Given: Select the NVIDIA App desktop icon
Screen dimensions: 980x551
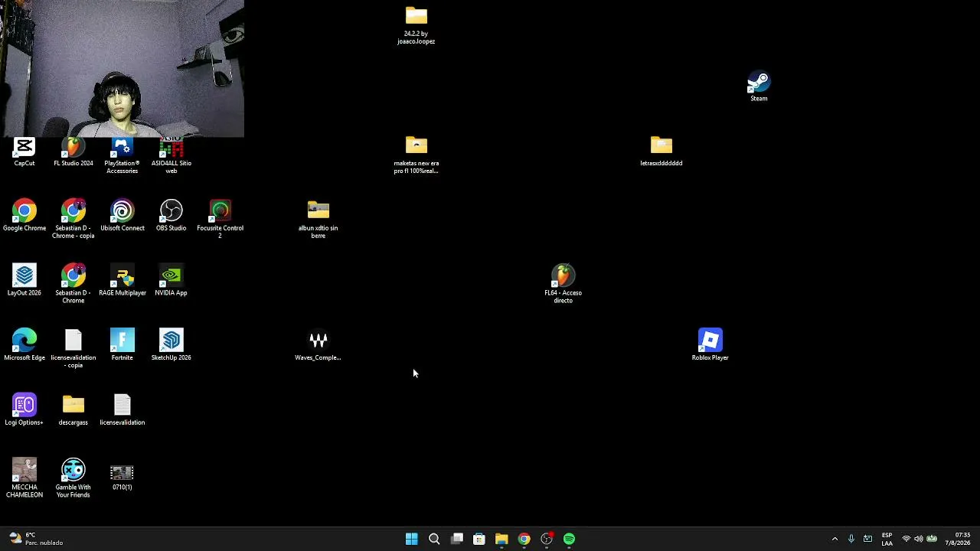Looking at the screenshot, I should point(171,281).
